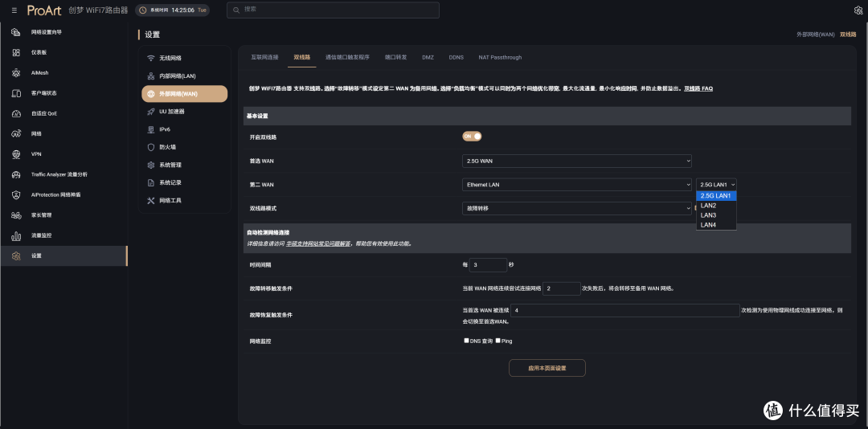The image size is (868, 429).
Task: Click the ProArt logo
Action: (44, 10)
